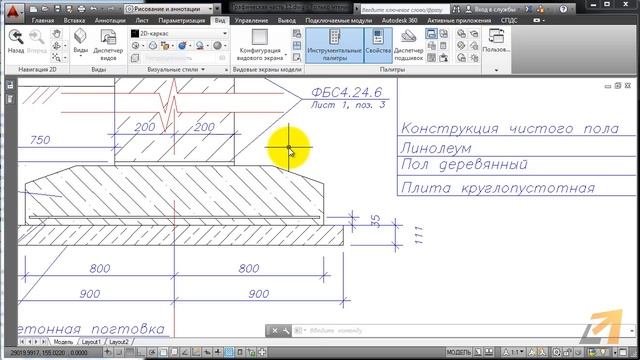Viewport: 640px width, 360px height.
Task: Open the СПДС ribbon tab
Action: (x=509, y=20)
